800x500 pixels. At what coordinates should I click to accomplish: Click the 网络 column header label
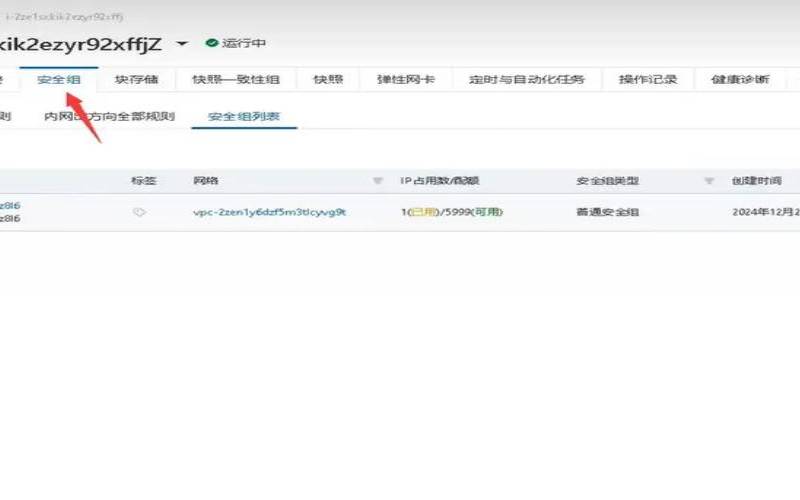[x=206, y=181]
